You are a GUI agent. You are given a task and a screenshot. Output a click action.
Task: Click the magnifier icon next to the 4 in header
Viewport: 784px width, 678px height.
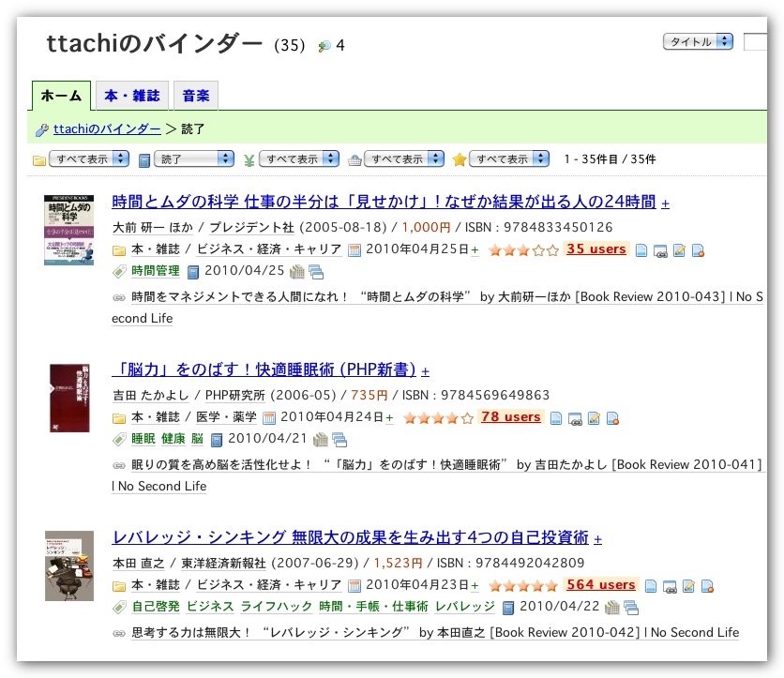pos(324,45)
